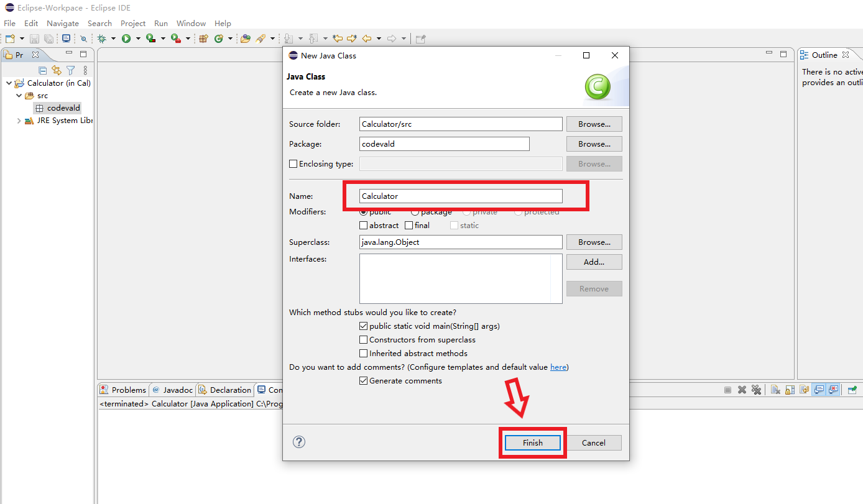Click the Package Explorer filter icon
863x504 pixels.
(x=71, y=70)
